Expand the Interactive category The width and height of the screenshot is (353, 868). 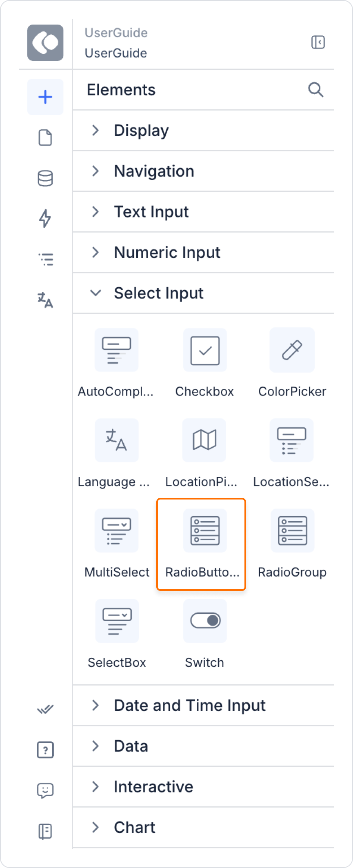click(203, 787)
